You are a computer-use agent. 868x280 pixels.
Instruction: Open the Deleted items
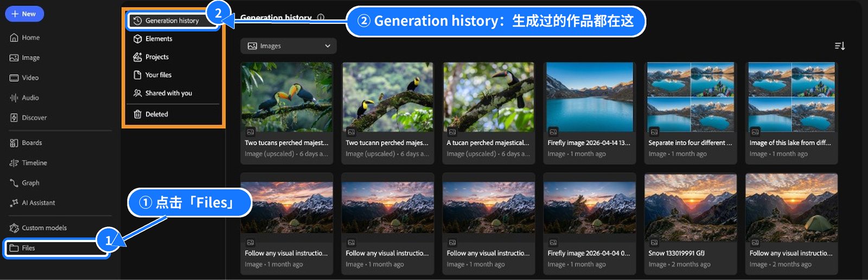tap(151, 114)
